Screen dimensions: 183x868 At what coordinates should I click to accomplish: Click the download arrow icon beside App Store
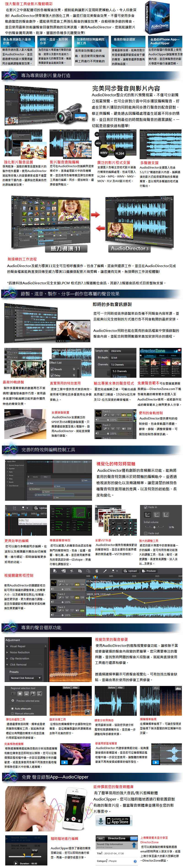pyautogui.click(x=100, y=821)
